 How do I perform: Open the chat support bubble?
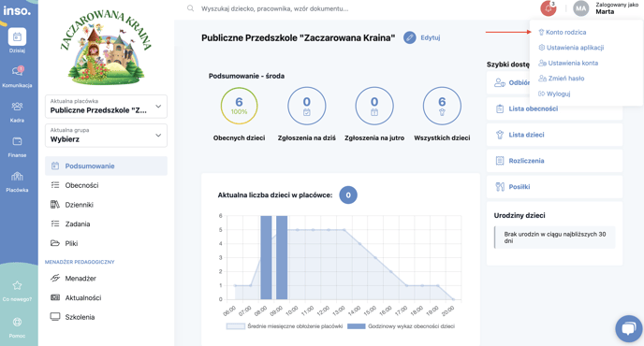pyautogui.click(x=628, y=328)
